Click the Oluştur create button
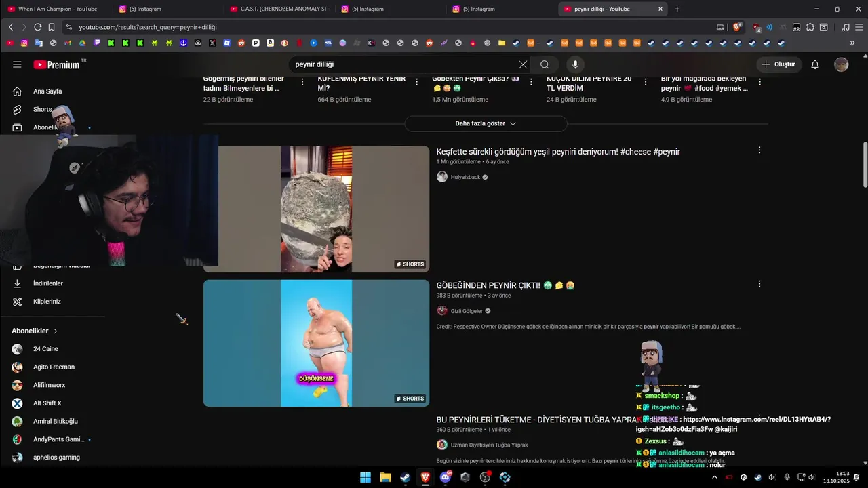Image resolution: width=868 pixels, height=488 pixels. [x=779, y=64]
